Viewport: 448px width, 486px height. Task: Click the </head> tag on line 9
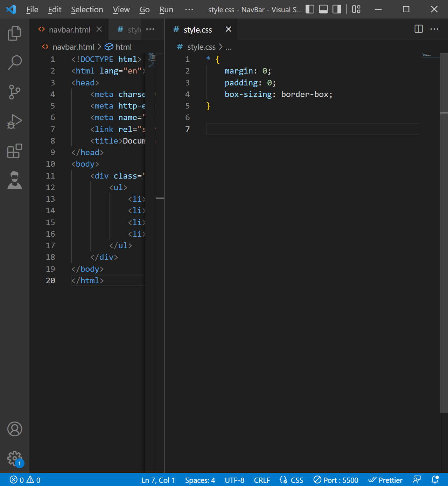tap(87, 153)
